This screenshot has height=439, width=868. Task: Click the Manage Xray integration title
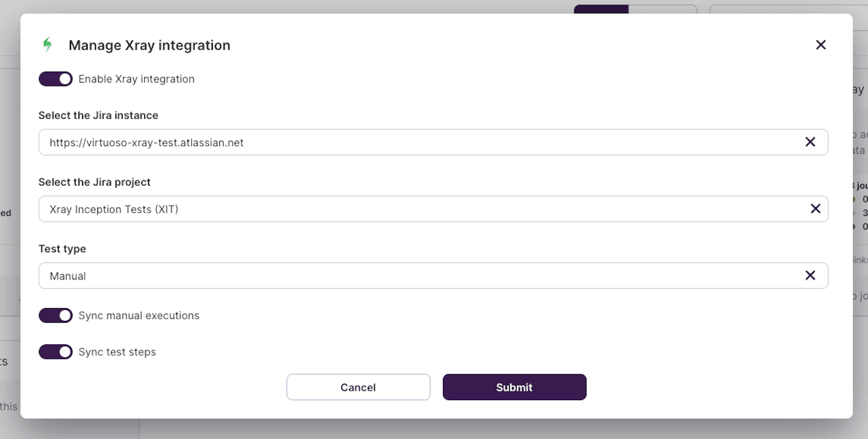149,44
